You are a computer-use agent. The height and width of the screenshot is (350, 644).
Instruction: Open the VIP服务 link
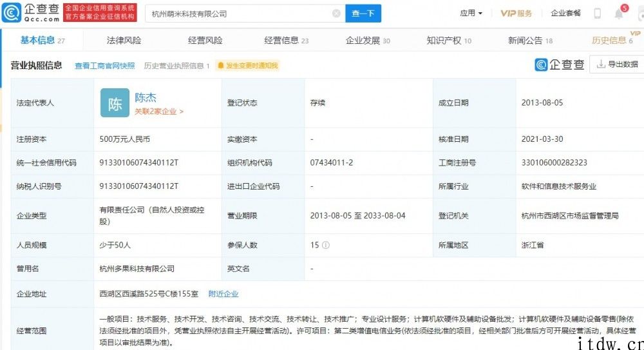516,14
